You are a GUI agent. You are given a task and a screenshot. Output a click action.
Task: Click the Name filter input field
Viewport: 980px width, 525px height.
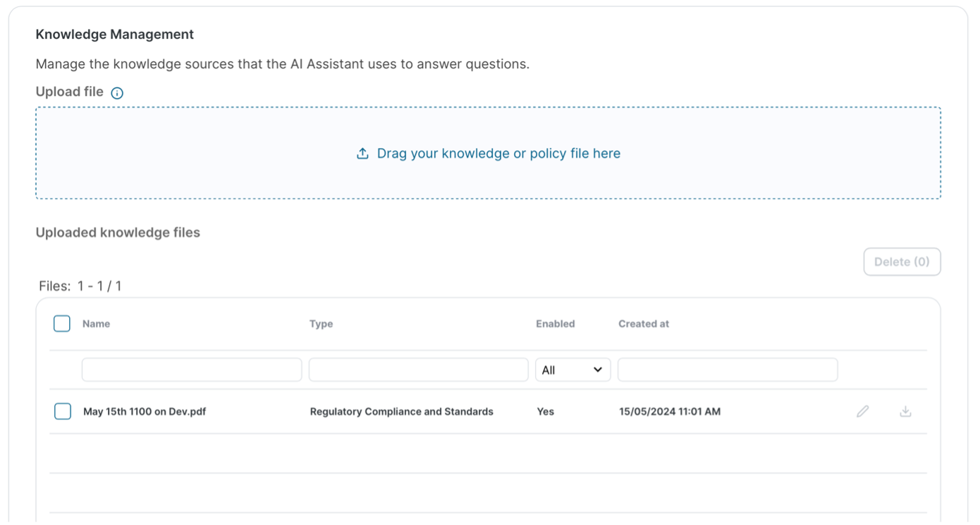point(190,369)
